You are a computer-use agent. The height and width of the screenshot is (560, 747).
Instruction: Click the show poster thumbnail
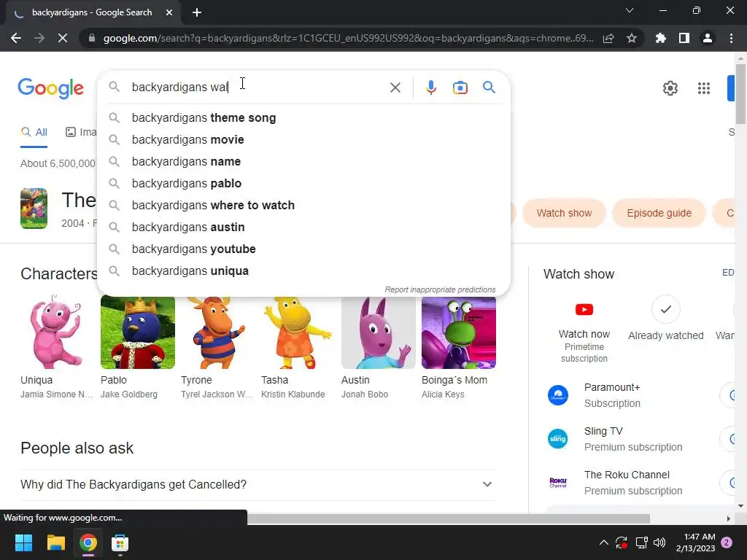(34, 209)
